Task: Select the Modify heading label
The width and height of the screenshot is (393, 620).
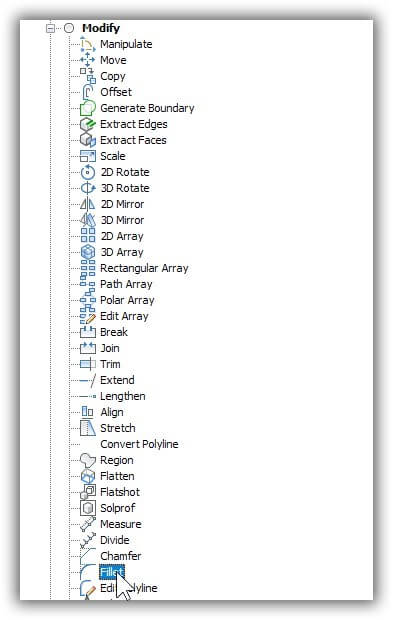Action: [101, 28]
